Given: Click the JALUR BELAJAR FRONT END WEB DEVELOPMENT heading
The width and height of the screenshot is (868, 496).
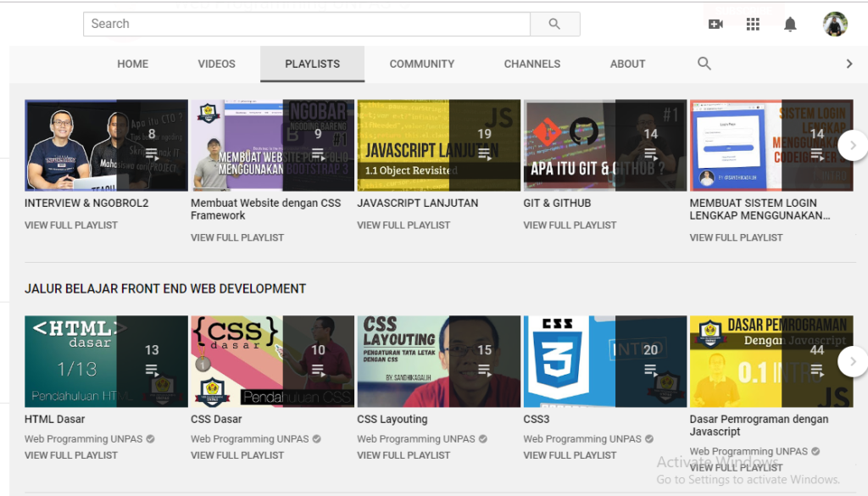Looking at the screenshot, I should (x=165, y=288).
